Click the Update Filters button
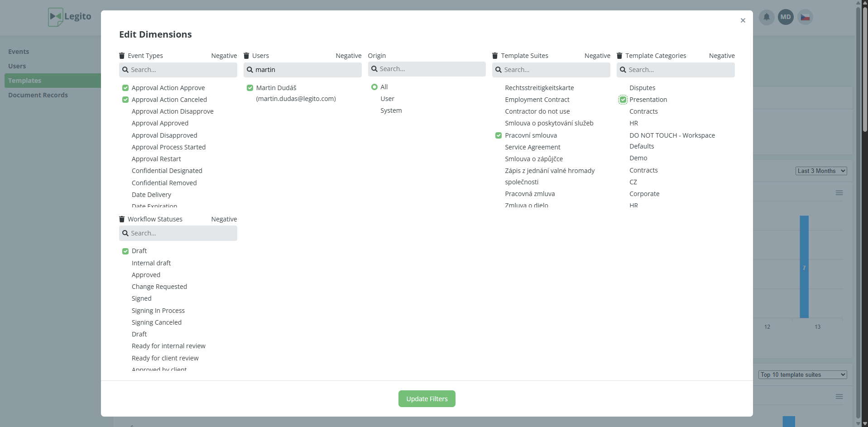 pyautogui.click(x=427, y=399)
